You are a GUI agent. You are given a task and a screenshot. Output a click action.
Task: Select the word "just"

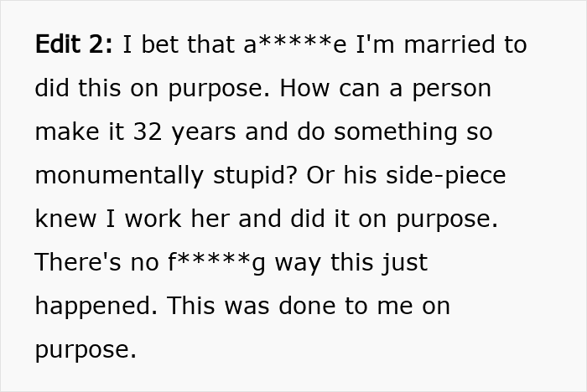pos(403,262)
